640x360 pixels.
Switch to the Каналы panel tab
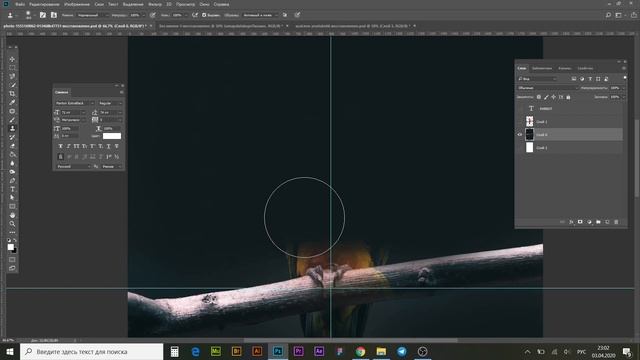click(564, 68)
